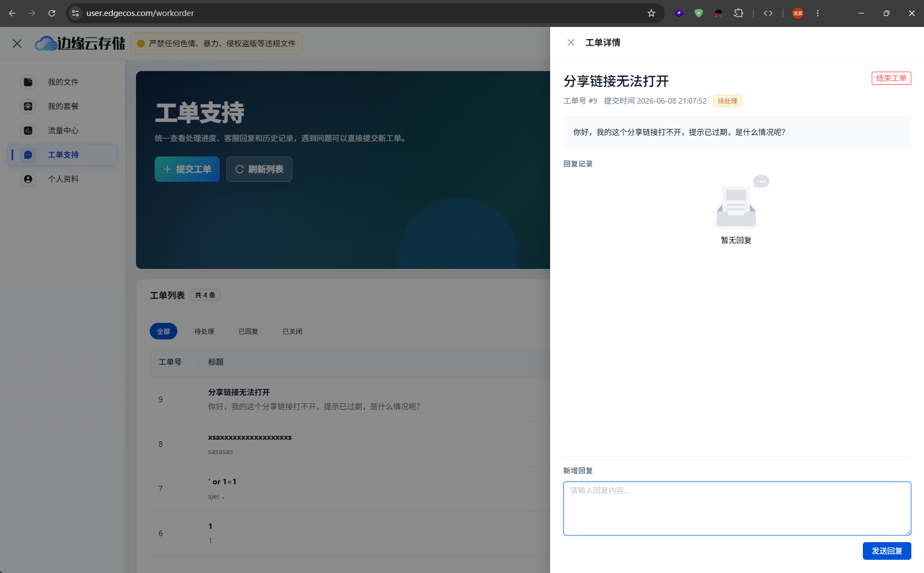Click the 刷新列表 button
Screen dimensions: 924x573
point(259,169)
